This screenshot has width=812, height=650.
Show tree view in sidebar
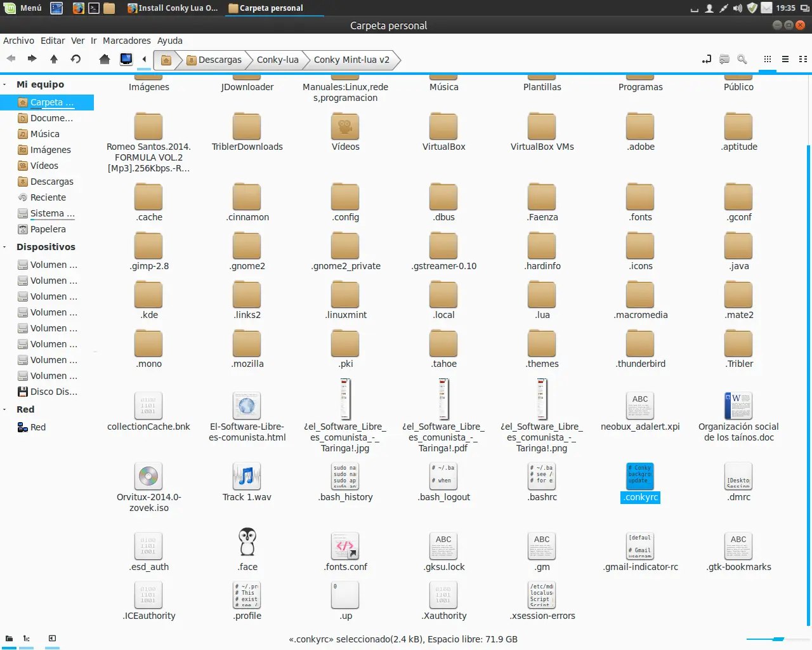pyautogui.click(x=27, y=639)
